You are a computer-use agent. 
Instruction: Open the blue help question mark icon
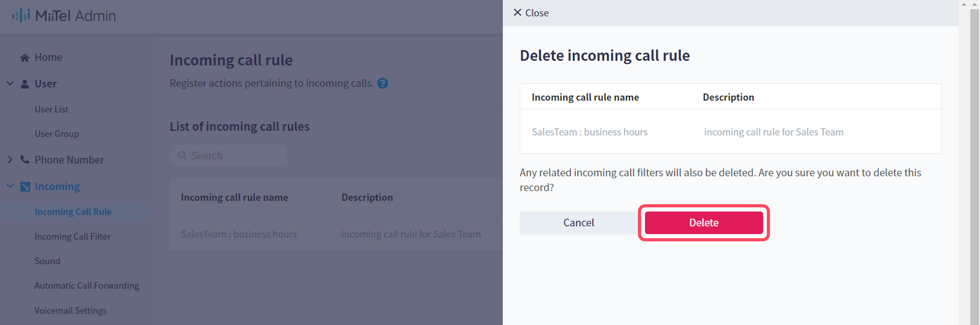pos(382,83)
